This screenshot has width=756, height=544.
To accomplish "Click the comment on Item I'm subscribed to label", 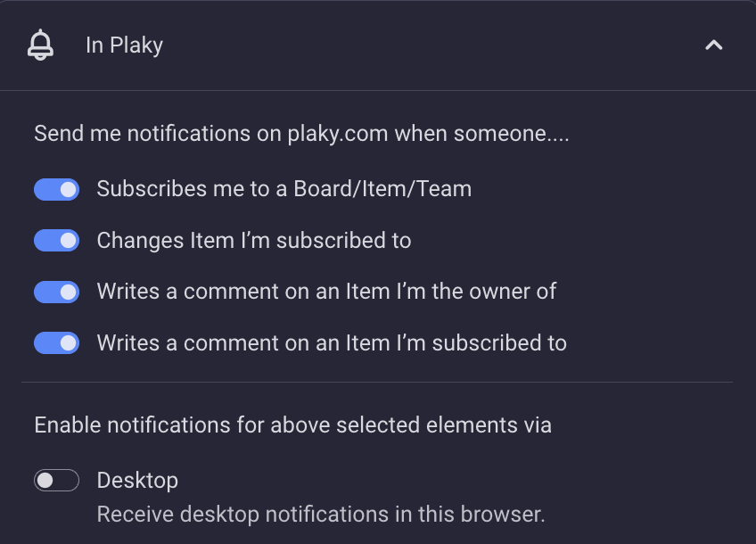I will click(x=332, y=342).
